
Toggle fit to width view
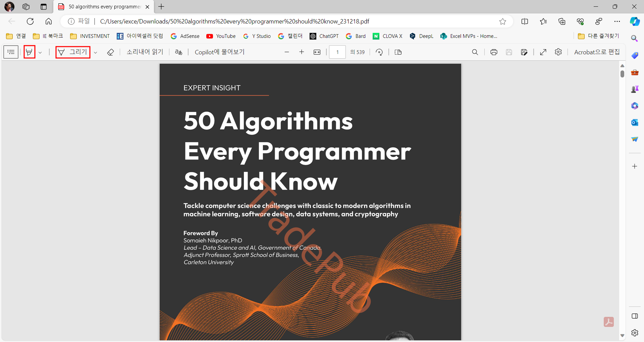point(317,52)
